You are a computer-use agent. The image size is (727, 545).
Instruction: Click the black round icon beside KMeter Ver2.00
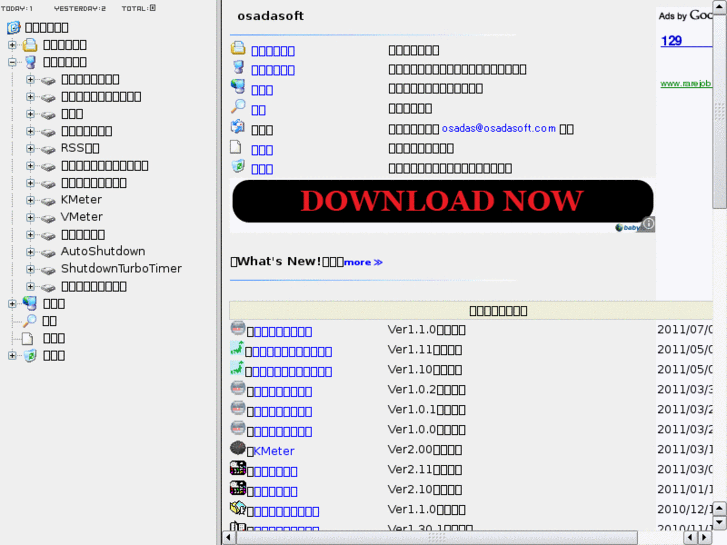click(x=238, y=448)
